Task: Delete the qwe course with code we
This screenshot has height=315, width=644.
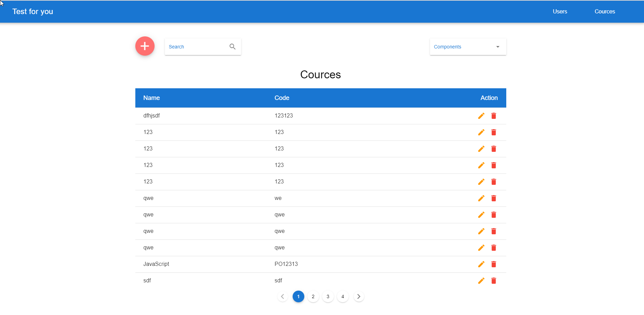Action: click(x=494, y=198)
